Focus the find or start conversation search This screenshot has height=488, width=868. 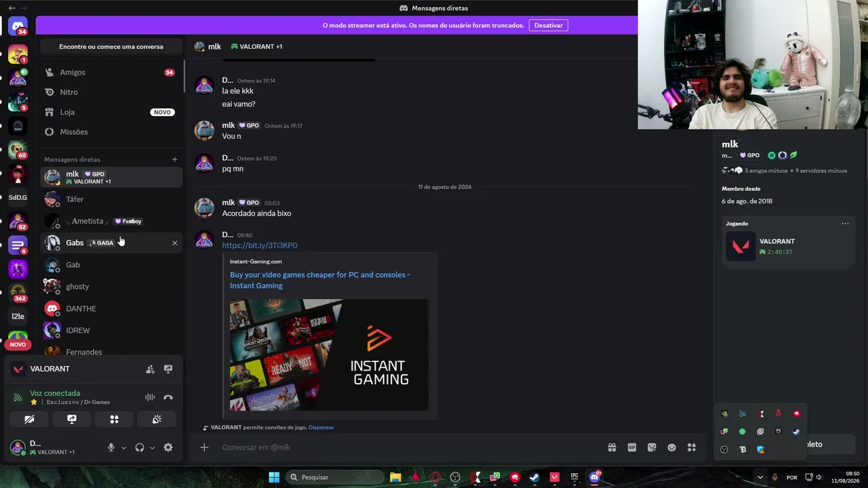[x=111, y=47]
